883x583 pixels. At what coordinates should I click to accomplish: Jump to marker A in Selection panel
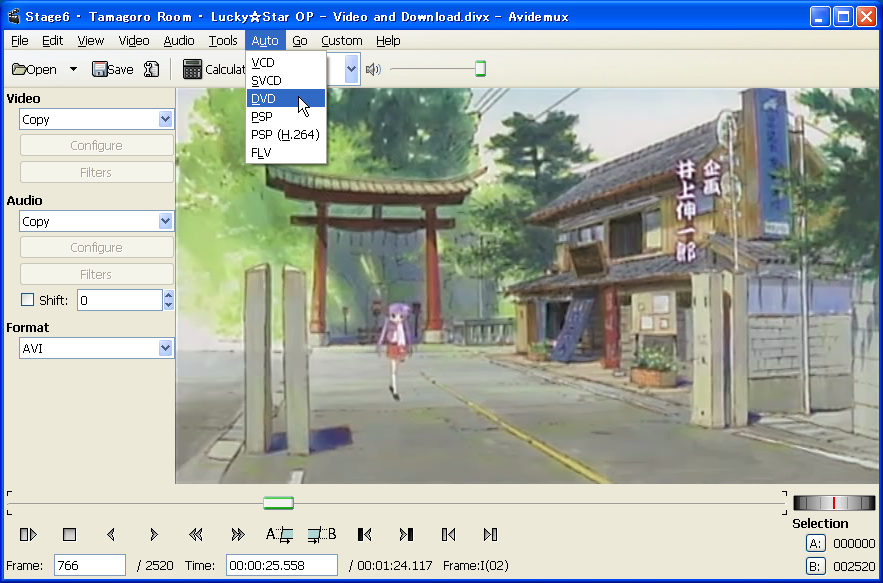point(815,544)
